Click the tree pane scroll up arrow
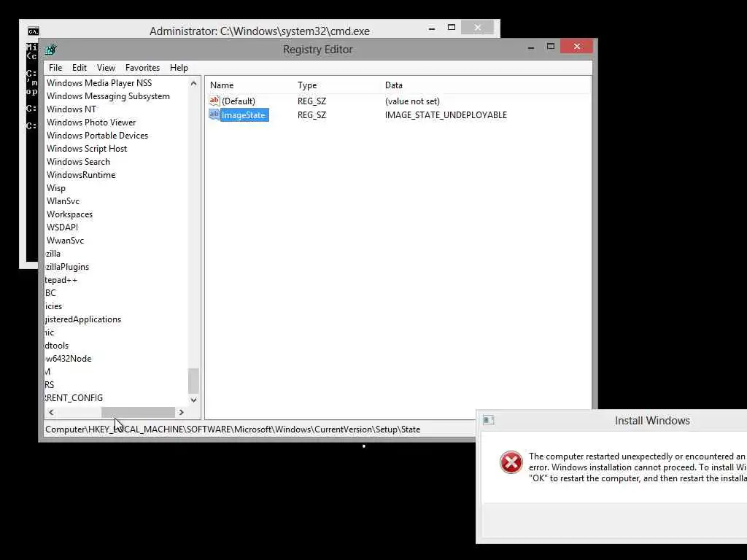This screenshot has width=747, height=560. (x=193, y=83)
